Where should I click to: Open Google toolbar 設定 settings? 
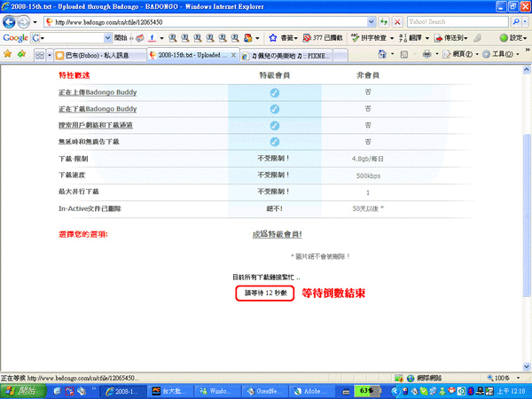(513, 37)
